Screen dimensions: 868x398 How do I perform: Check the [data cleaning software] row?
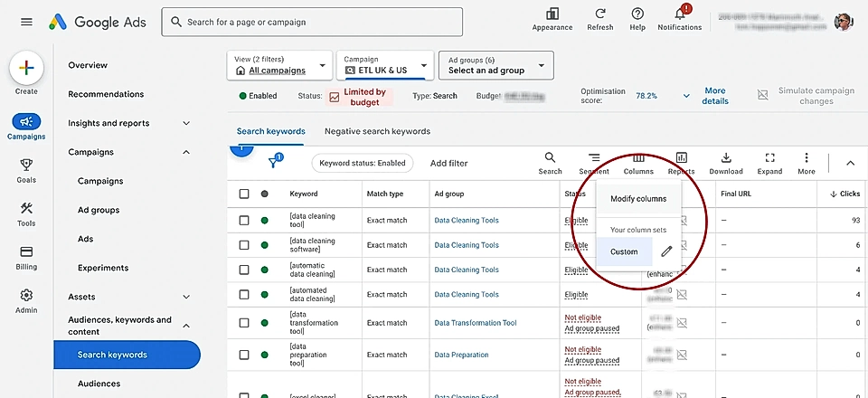point(244,245)
